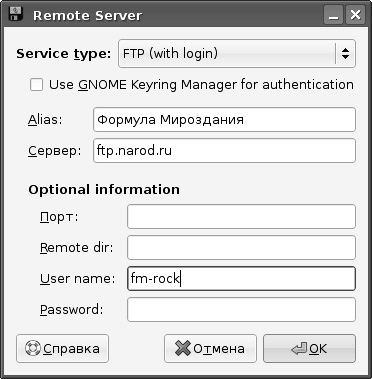The image size is (372, 379).
Task: Focus the Password field
Action: (241, 310)
